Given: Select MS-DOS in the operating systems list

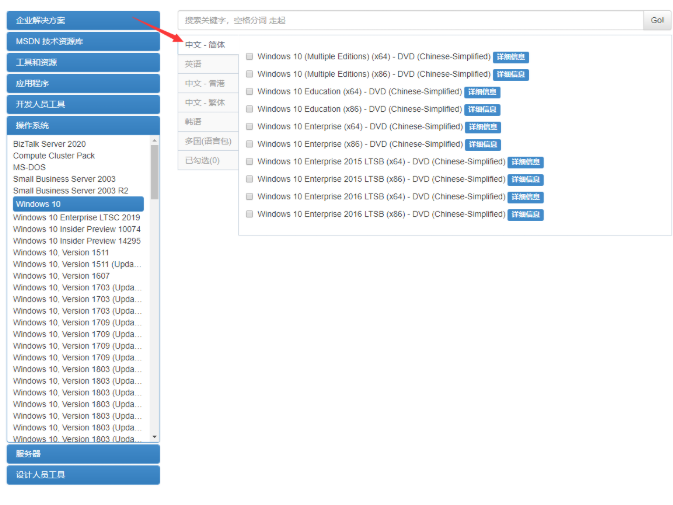Looking at the screenshot, I should click(30, 168).
